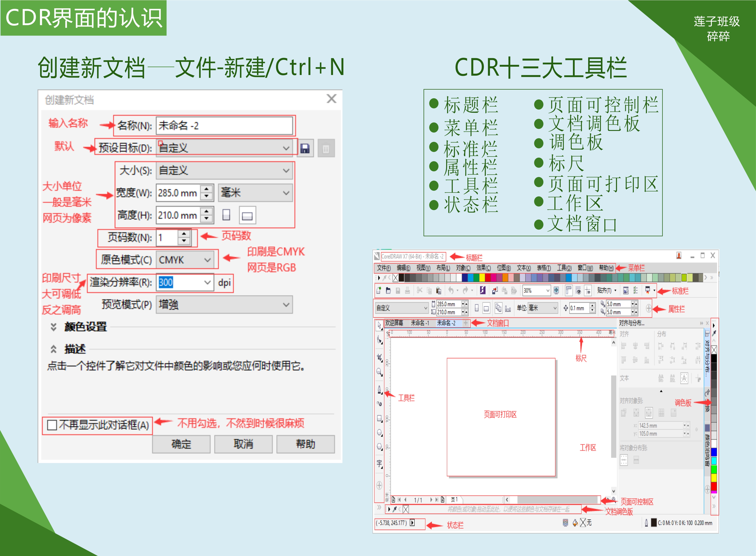The width and height of the screenshot is (756, 556).
Task: Click the 确定 button
Action: click(181, 444)
